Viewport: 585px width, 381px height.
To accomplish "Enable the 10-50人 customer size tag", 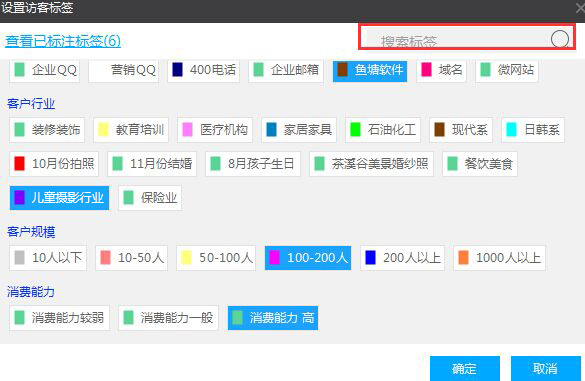I will point(131,257).
